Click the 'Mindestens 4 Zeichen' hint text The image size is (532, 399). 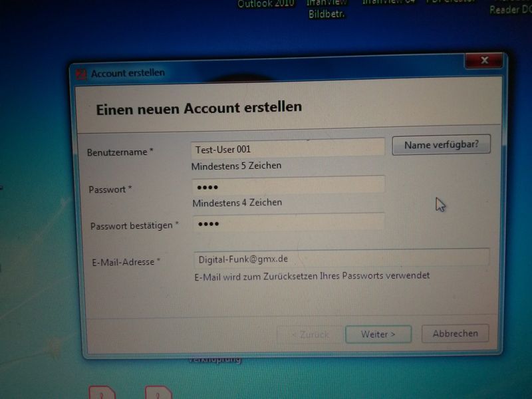point(237,203)
